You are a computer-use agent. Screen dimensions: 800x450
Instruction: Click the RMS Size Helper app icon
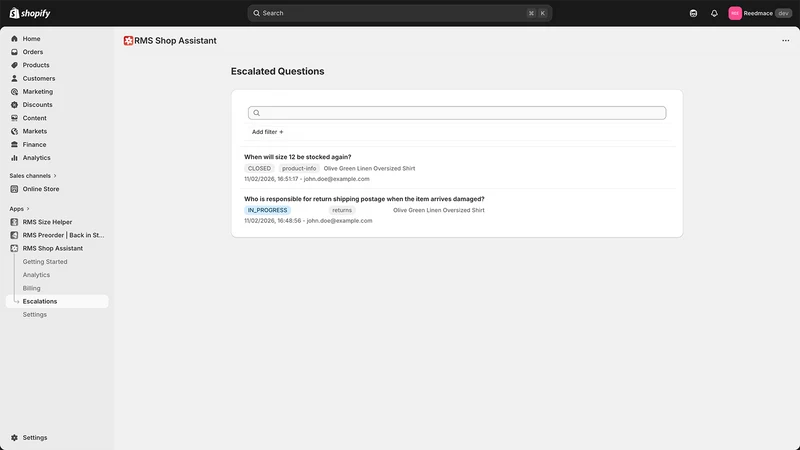coord(14,222)
